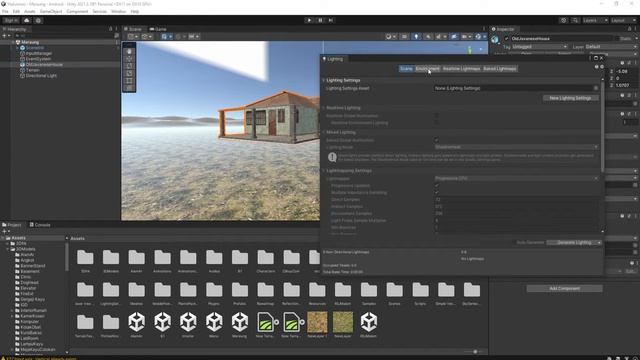Click the Sign in button
The height and width of the screenshot is (360, 640).
coord(11,20)
